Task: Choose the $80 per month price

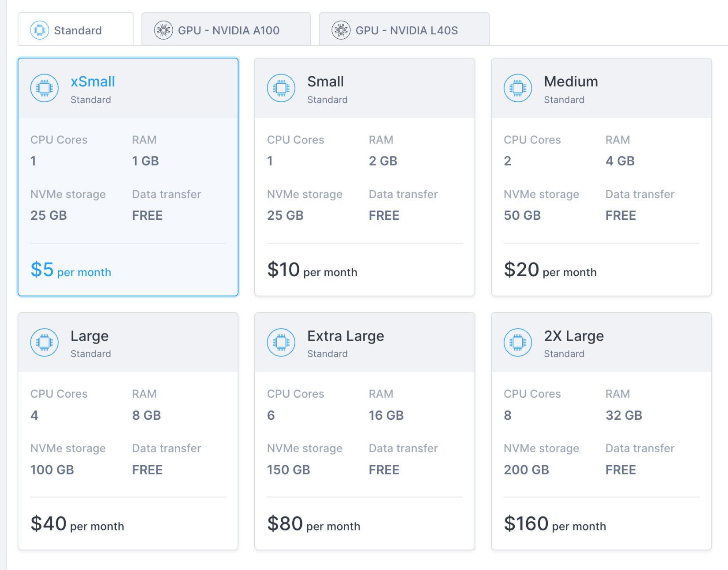Action: 313,524
